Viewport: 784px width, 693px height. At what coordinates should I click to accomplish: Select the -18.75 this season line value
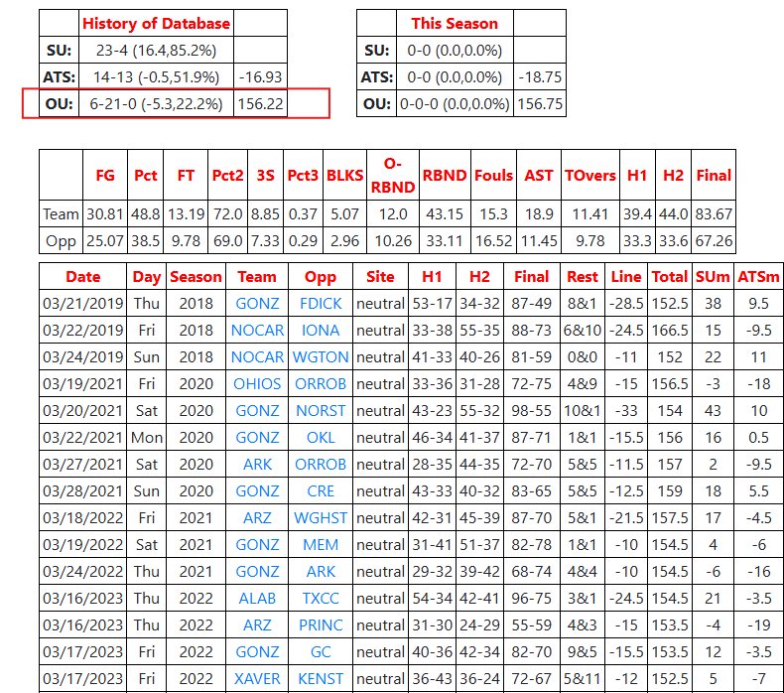coord(540,77)
